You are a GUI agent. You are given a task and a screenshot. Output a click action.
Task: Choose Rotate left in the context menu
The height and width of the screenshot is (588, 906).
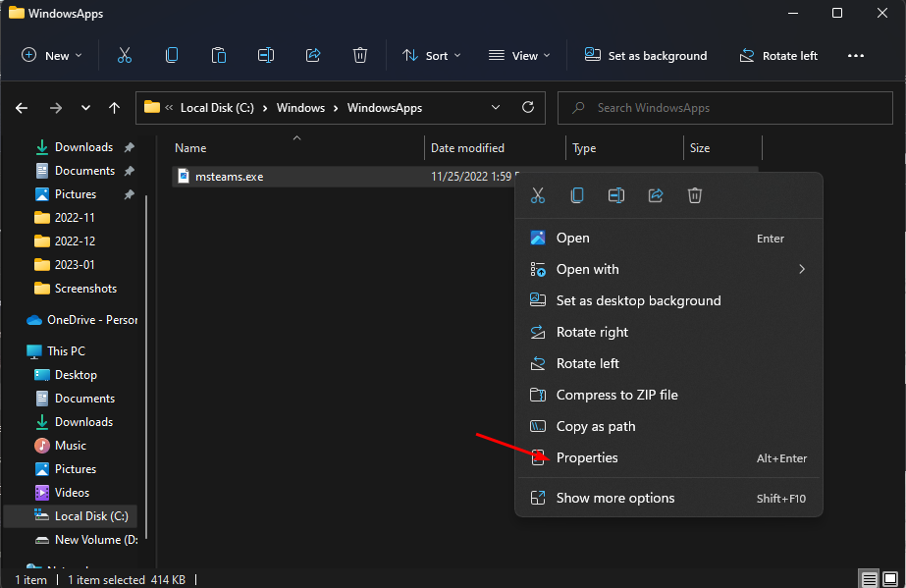click(668, 363)
